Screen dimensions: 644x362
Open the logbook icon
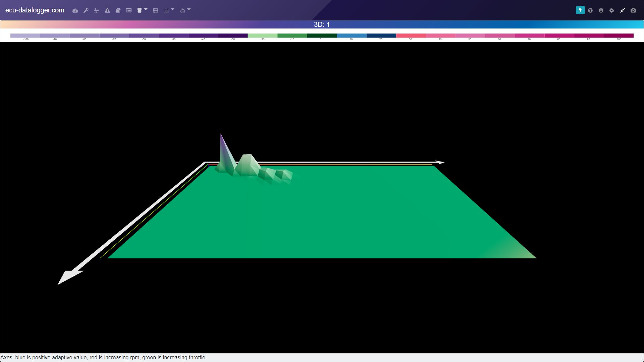pos(118,10)
